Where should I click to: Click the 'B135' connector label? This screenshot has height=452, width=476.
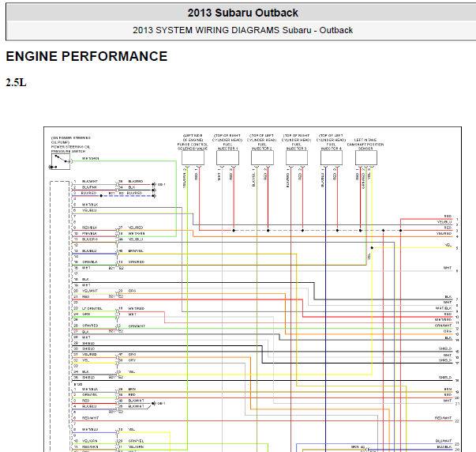point(77,385)
